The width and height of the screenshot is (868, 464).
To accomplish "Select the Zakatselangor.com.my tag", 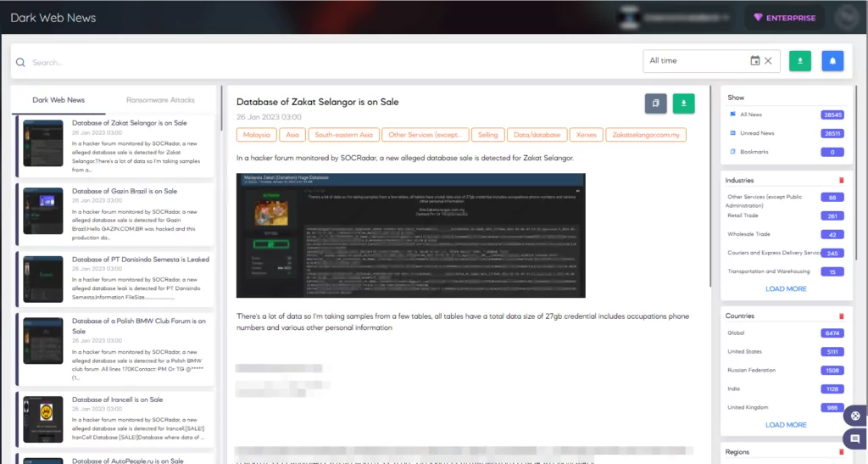I will pos(646,135).
